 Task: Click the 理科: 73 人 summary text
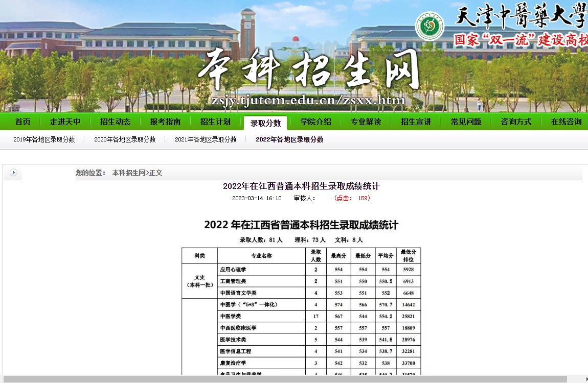pyautogui.click(x=310, y=240)
